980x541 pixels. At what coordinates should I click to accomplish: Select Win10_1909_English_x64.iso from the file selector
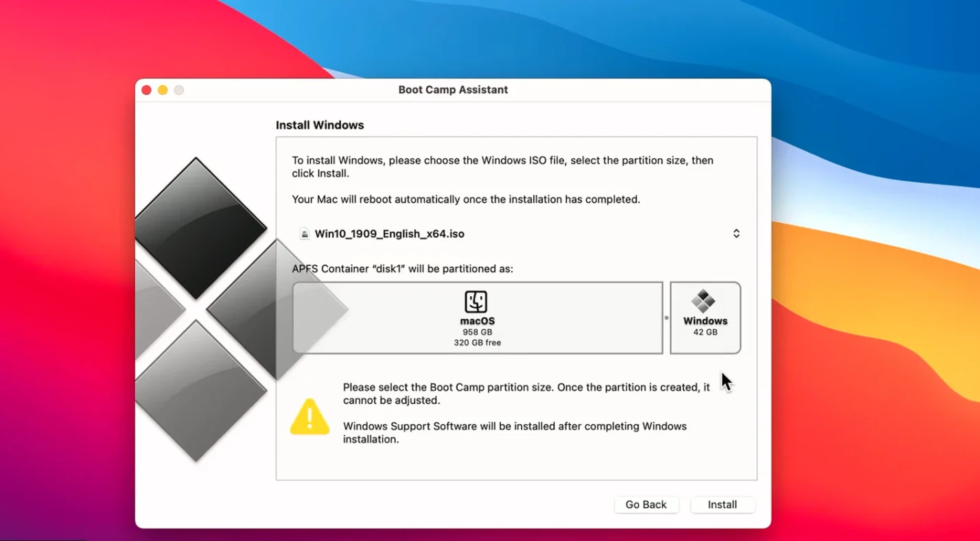pos(389,233)
